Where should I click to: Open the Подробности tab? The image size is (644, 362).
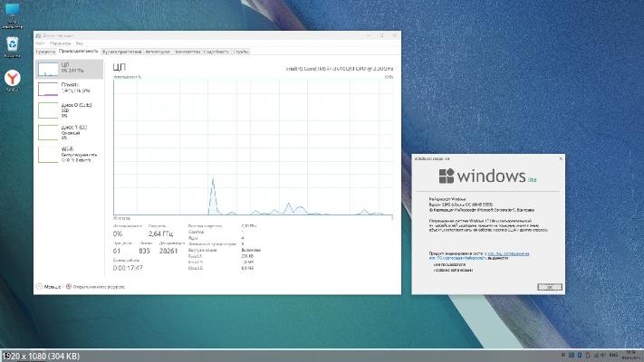[x=216, y=52]
